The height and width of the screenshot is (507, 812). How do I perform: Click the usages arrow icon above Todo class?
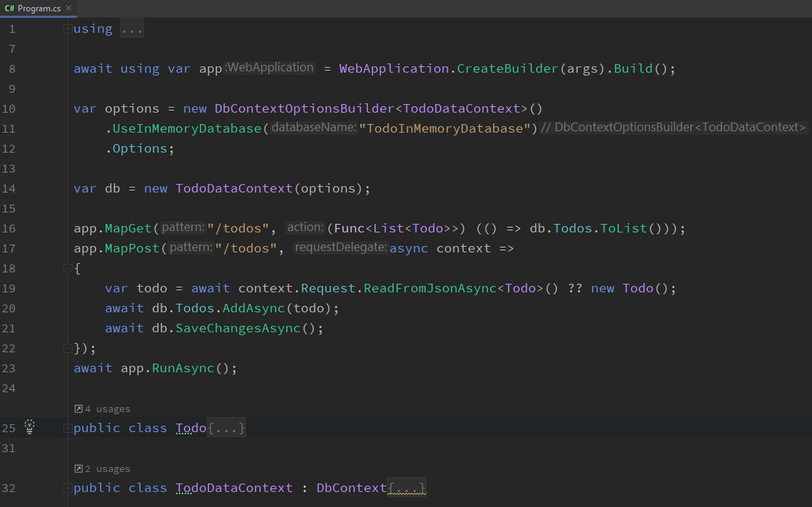78,409
